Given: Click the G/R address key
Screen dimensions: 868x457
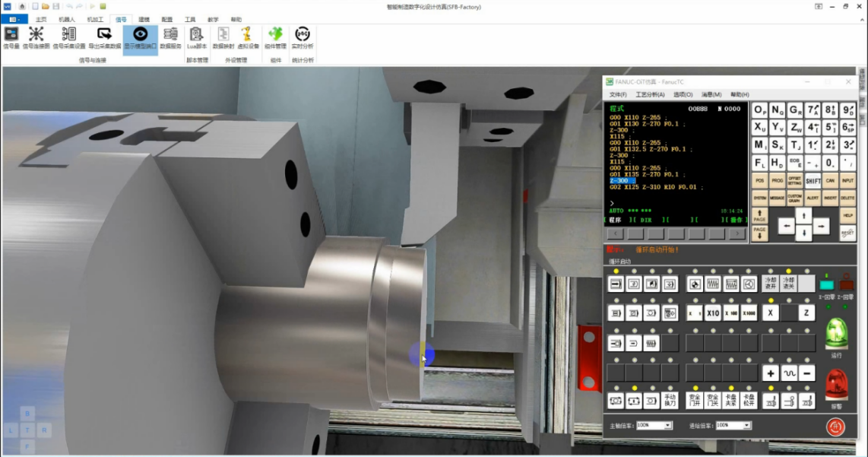Looking at the screenshot, I should coord(795,110).
